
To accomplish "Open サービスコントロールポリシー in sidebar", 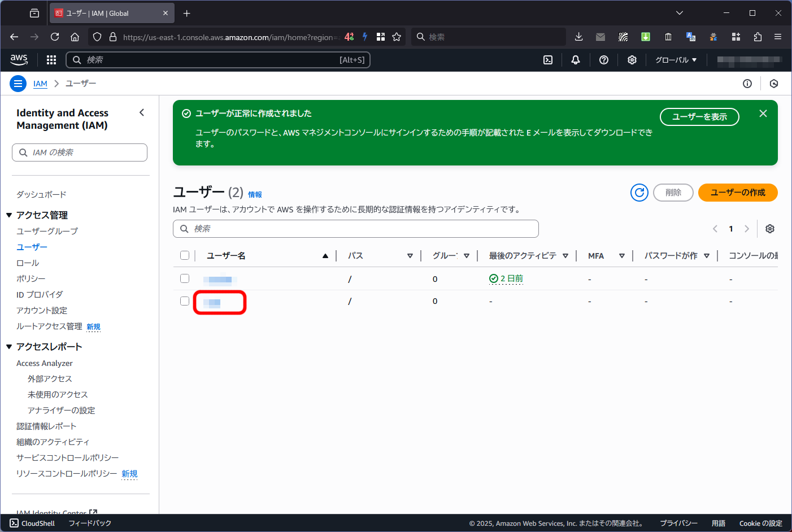I will pos(68,457).
